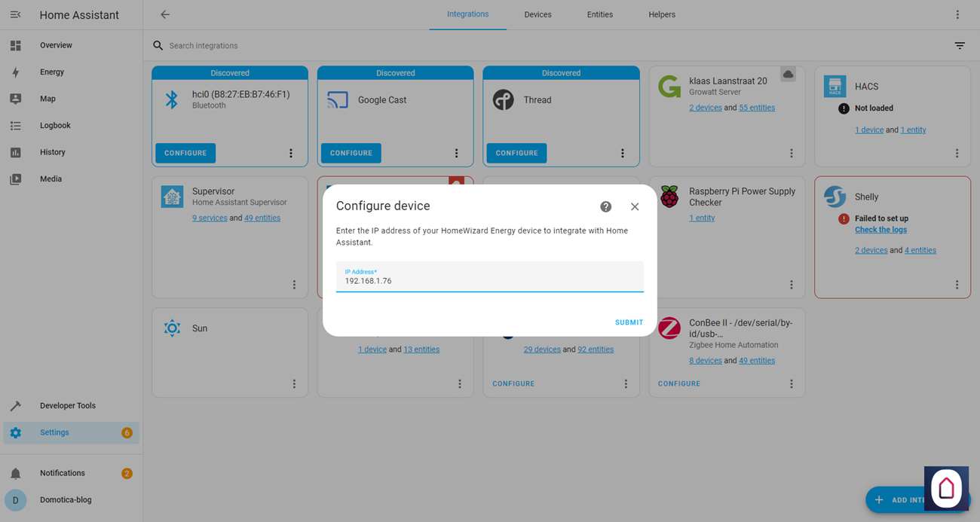Submit the HomeWizard IP address
This screenshot has width=980, height=522.
[x=629, y=322]
